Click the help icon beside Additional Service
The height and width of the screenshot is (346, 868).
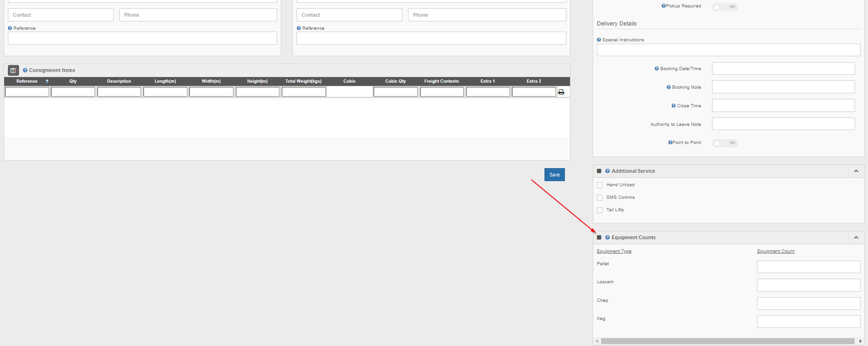coord(608,171)
